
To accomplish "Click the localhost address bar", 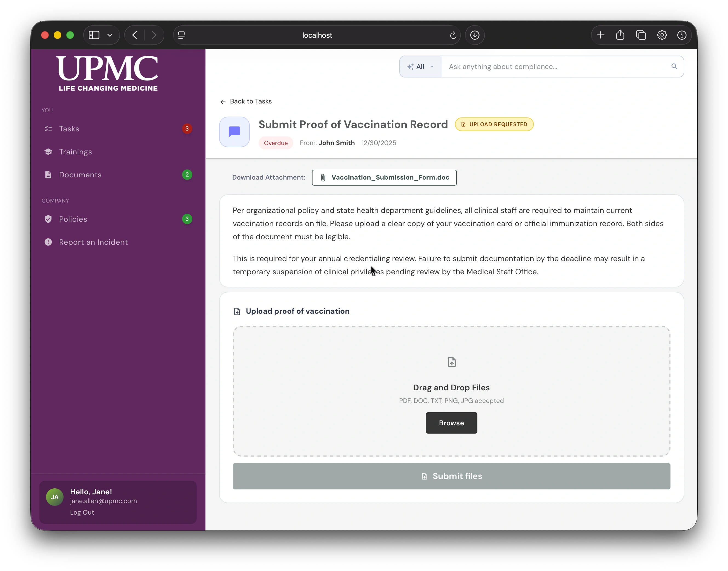I will (x=317, y=35).
